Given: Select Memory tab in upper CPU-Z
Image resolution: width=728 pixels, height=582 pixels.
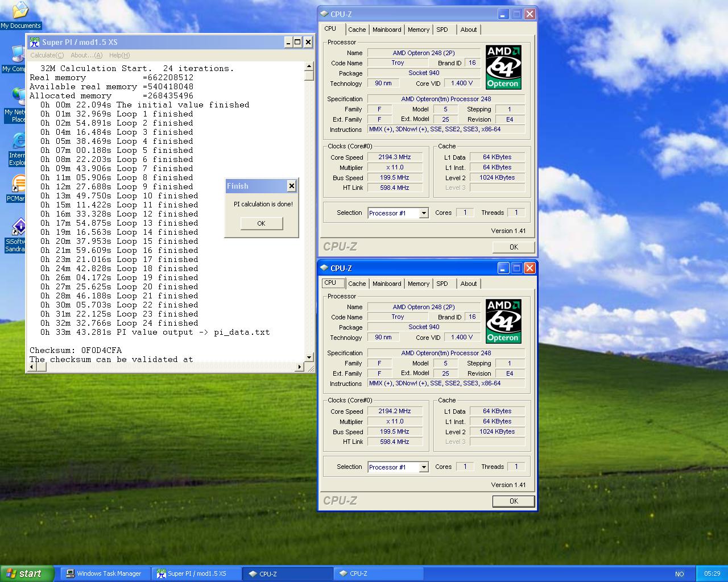Looking at the screenshot, I should pyautogui.click(x=419, y=30).
